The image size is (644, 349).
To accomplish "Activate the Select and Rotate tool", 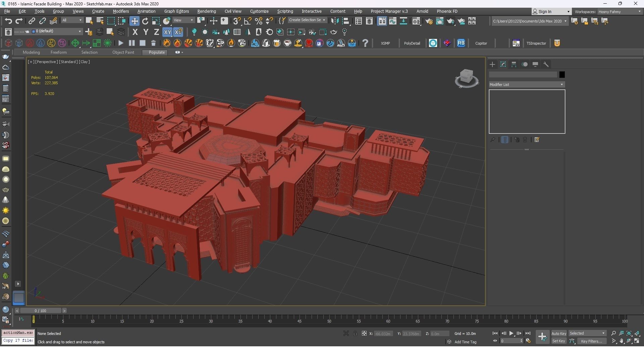I will tap(145, 21).
